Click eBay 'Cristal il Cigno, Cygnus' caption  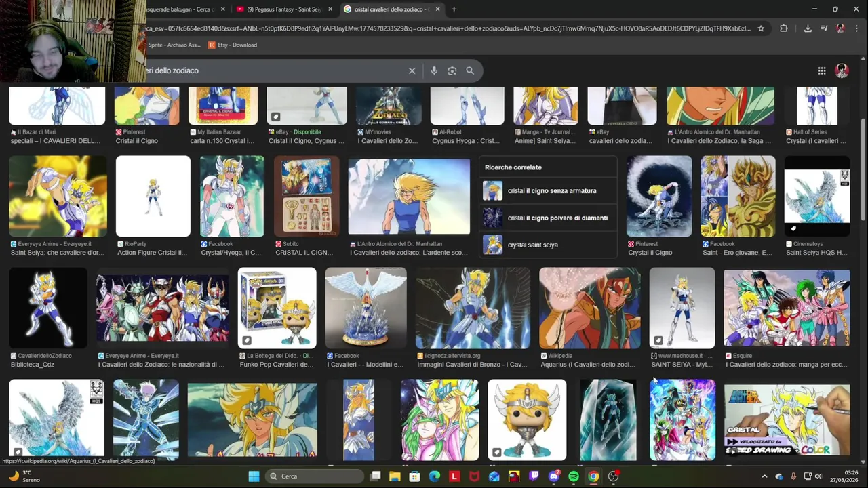307,141
